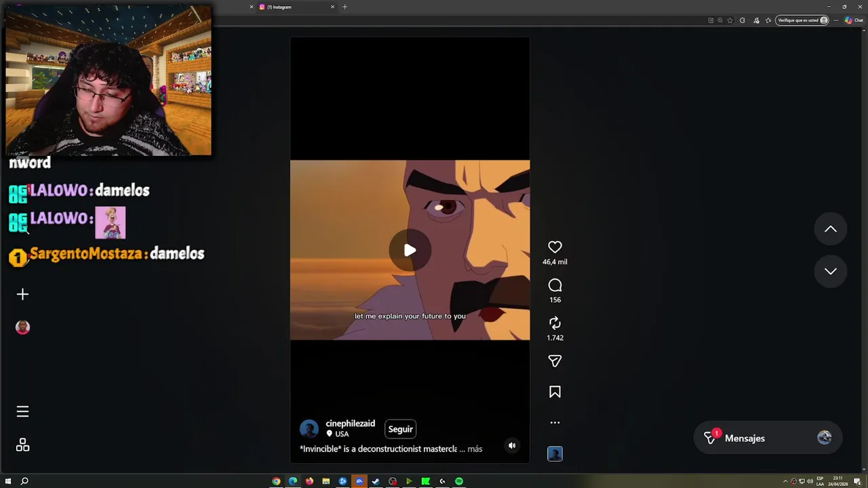Open the four-squares icon in the sidebar
Screen dimensions: 868x488
click(22, 445)
